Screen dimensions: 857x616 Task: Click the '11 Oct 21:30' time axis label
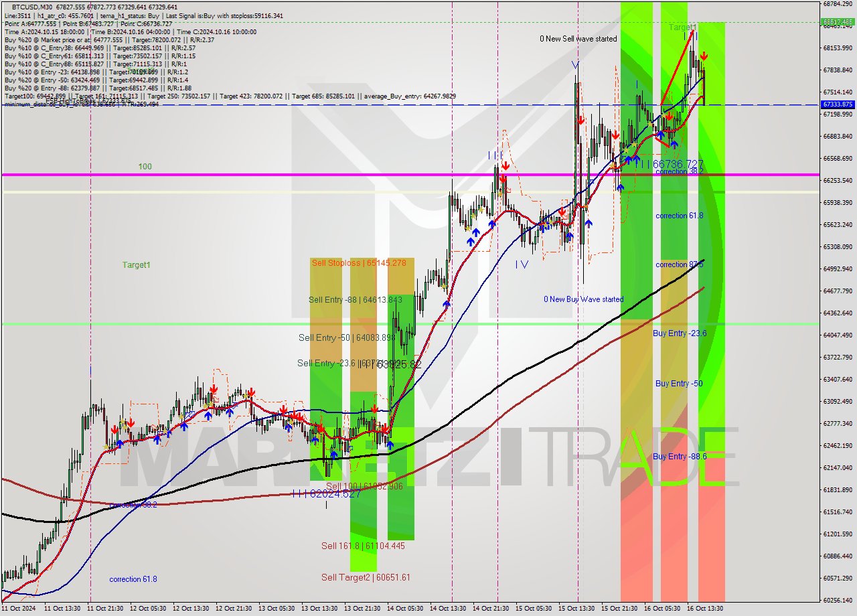[x=105, y=609]
